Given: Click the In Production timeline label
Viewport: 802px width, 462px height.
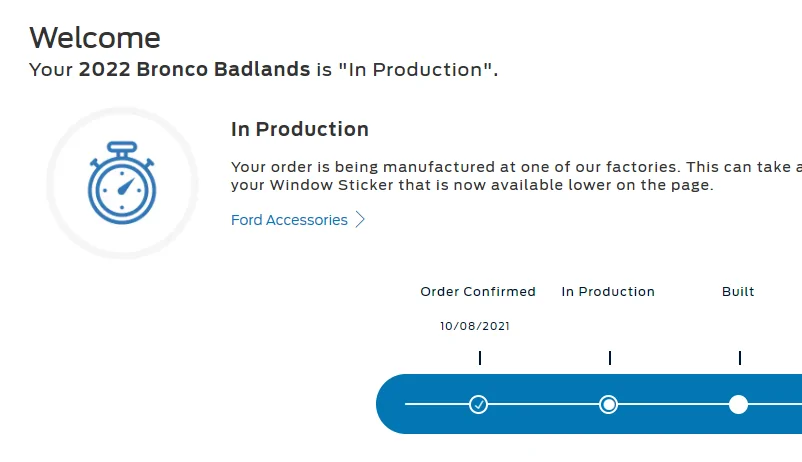Looking at the screenshot, I should pyautogui.click(x=608, y=292).
